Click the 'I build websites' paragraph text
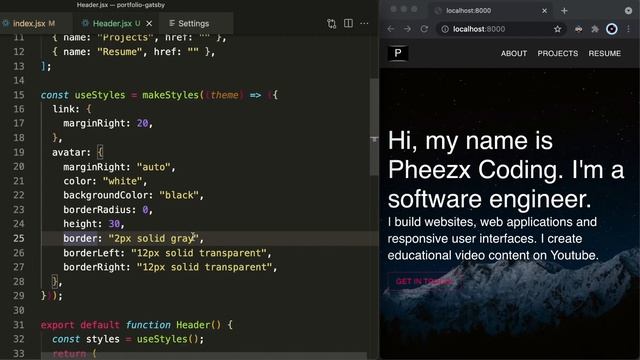 click(x=493, y=238)
